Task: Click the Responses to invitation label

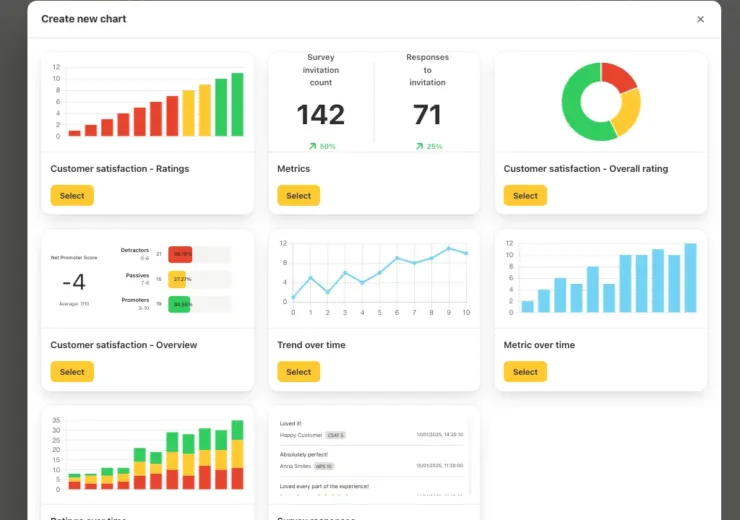Action: 427,70
